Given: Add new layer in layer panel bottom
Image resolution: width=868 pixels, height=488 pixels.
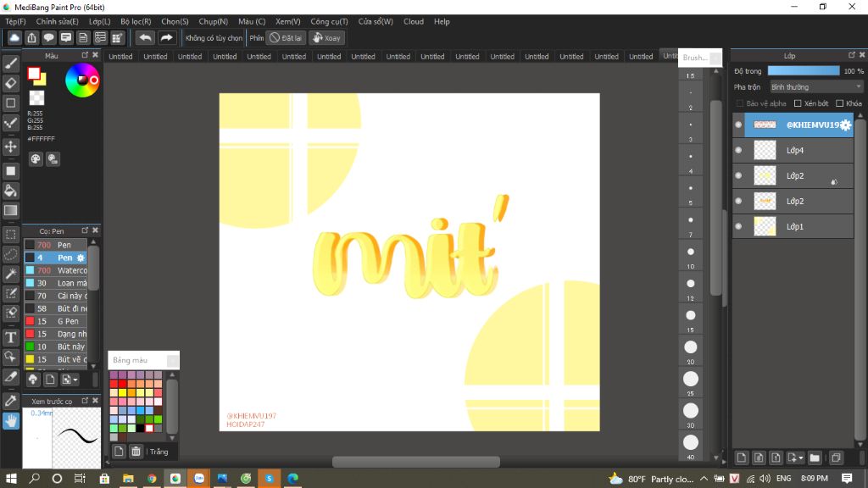Looking at the screenshot, I should (741, 457).
